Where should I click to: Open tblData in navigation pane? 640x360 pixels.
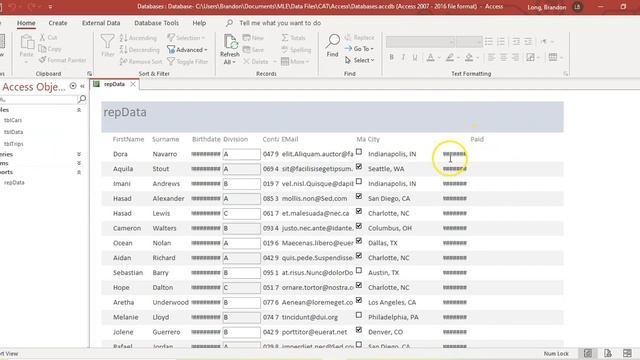13,132
